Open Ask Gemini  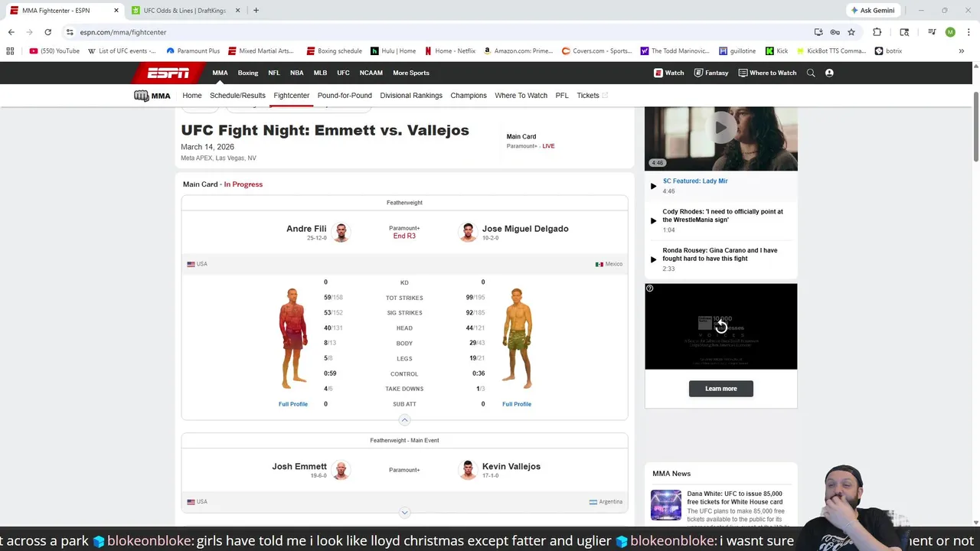pyautogui.click(x=872, y=11)
